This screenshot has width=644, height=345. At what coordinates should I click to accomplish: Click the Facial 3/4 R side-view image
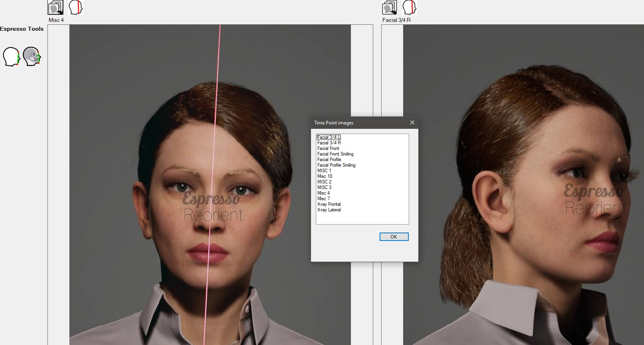(x=524, y=185)
